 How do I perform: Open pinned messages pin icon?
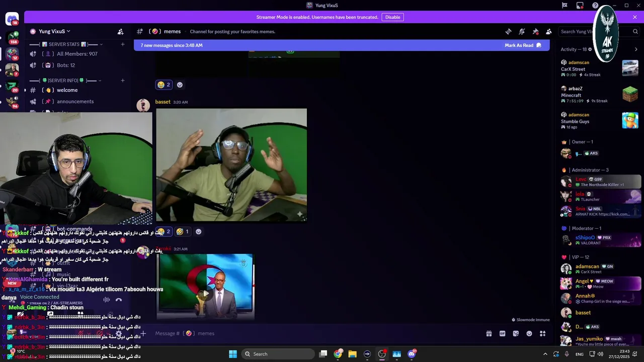(x=535, y=32)
